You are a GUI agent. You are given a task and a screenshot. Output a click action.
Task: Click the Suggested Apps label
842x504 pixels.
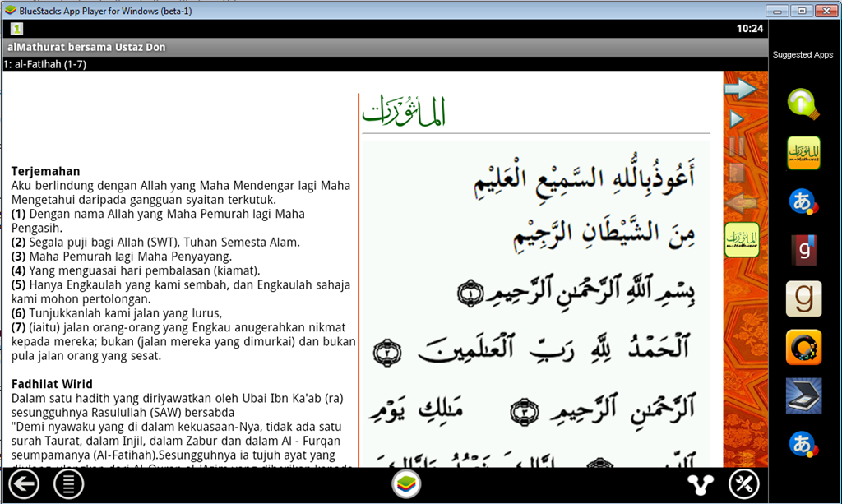[803, 55]
